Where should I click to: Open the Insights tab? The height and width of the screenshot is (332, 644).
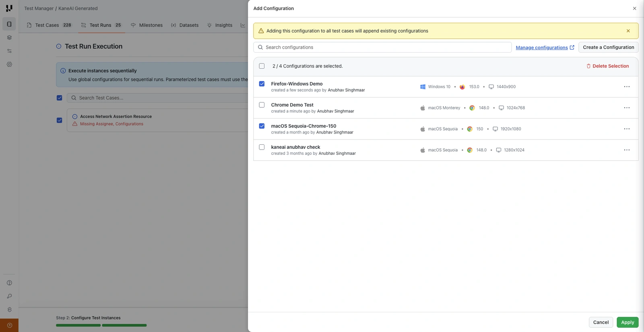tap(220, 25)
